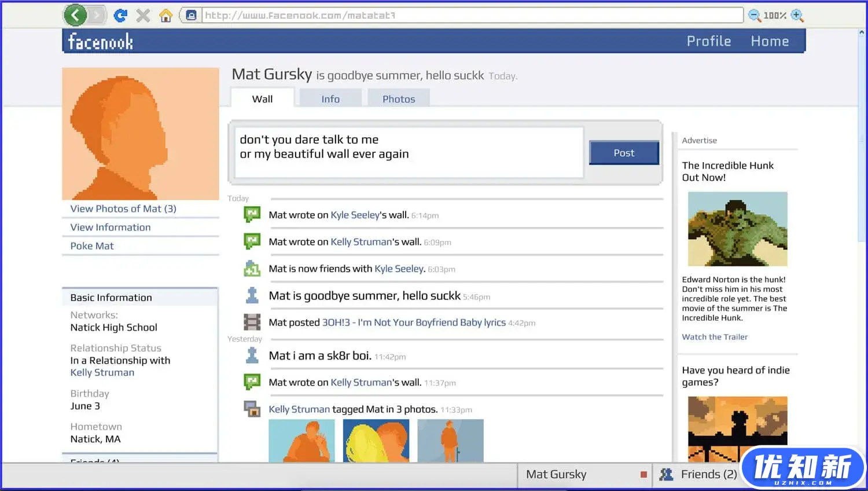Screen dimensions: 868x491
Task: Switch to the Info tab
Action: pos(330,99)
